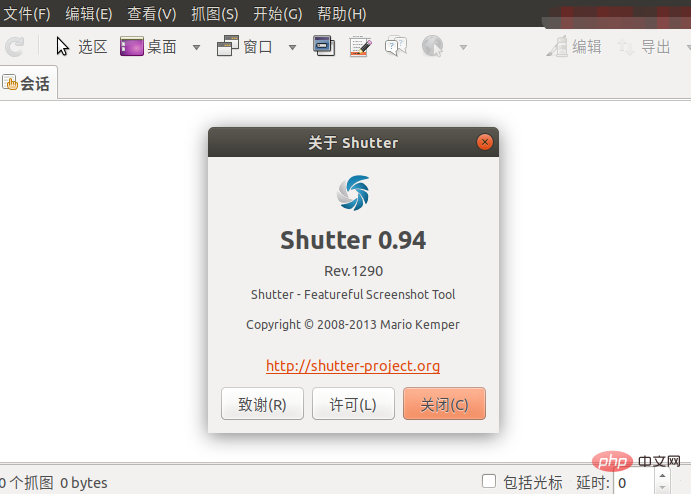The height and width of the screenshot is (494, 691).
Task: Open the 查看(V) menu
Action: click(152, 14)
